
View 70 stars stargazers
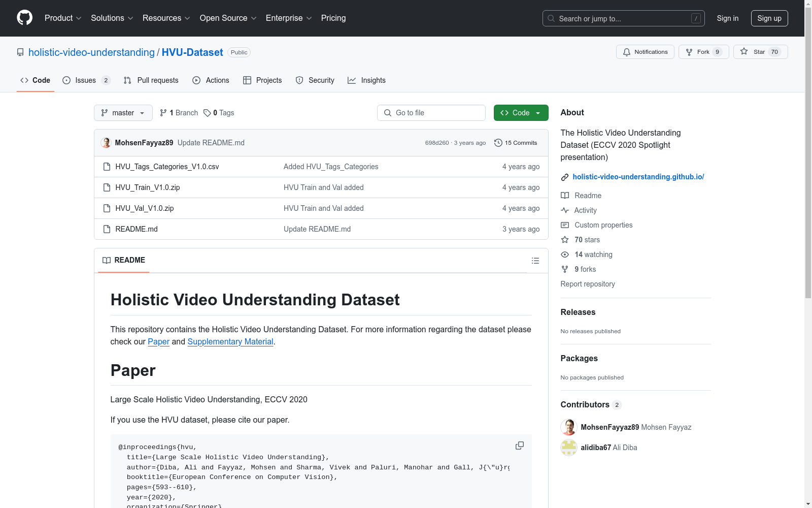(x=581, y=240)
